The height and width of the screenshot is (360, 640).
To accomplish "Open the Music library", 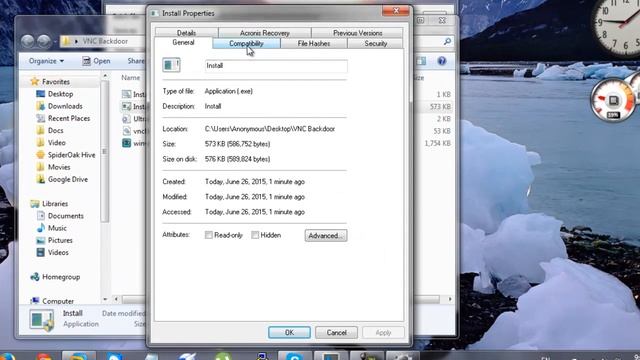I will coord(57,228).
